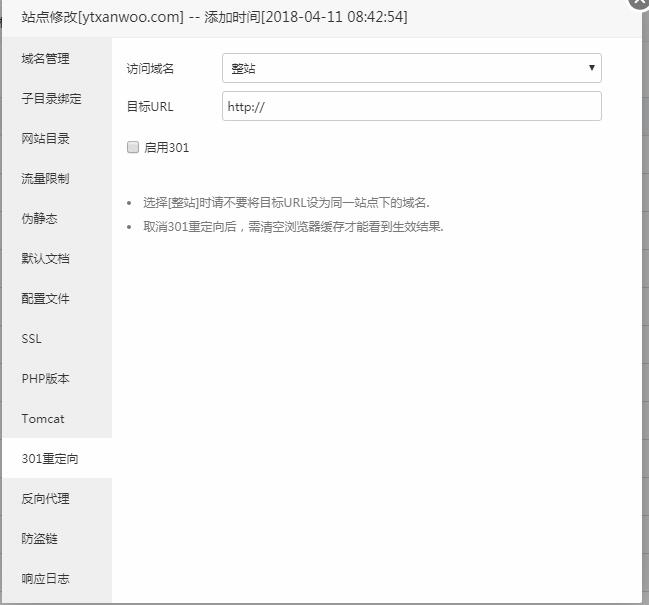Select the PHP版本 tab
649x605 pixels.
pyautogui.click(x=46, y=379)
